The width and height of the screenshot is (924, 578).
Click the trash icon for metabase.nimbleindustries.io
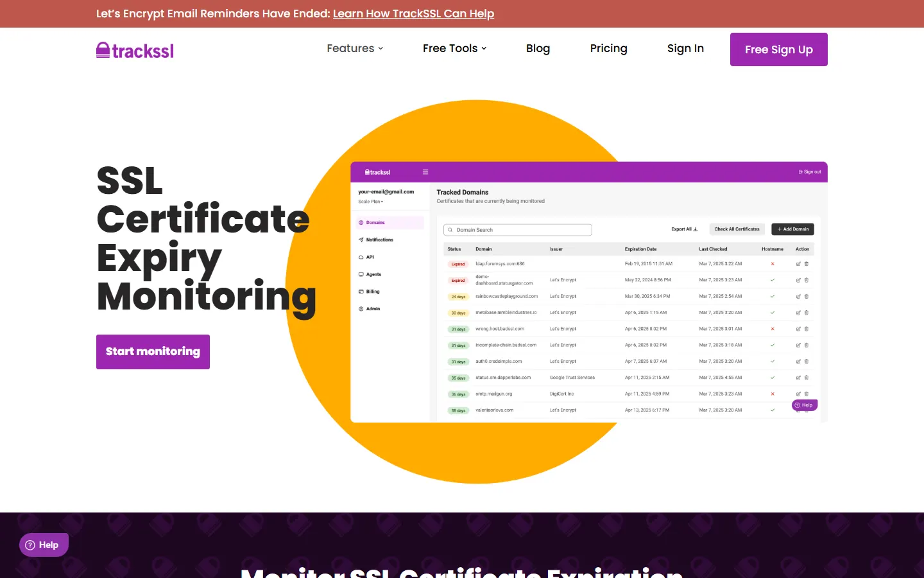coord(807,313)
